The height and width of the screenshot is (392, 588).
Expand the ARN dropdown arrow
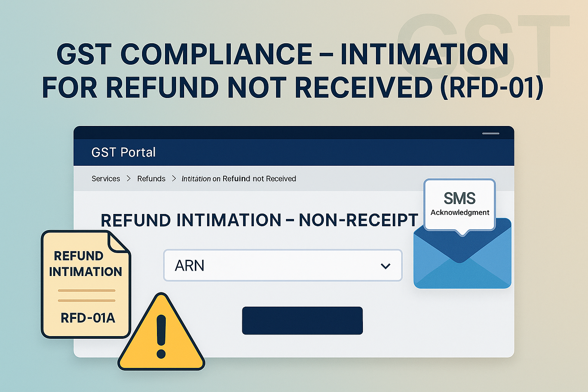pos(385,266)
